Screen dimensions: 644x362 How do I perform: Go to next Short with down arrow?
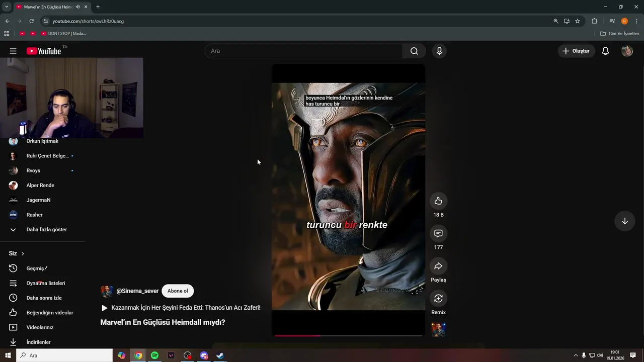pos(624,221)
